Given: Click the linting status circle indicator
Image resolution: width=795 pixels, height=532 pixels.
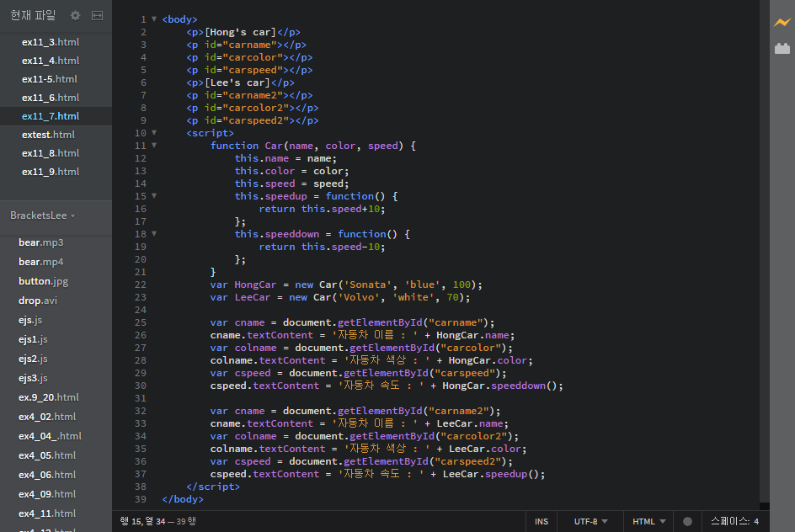Looking at the screenshot, I should coord(687,521).
